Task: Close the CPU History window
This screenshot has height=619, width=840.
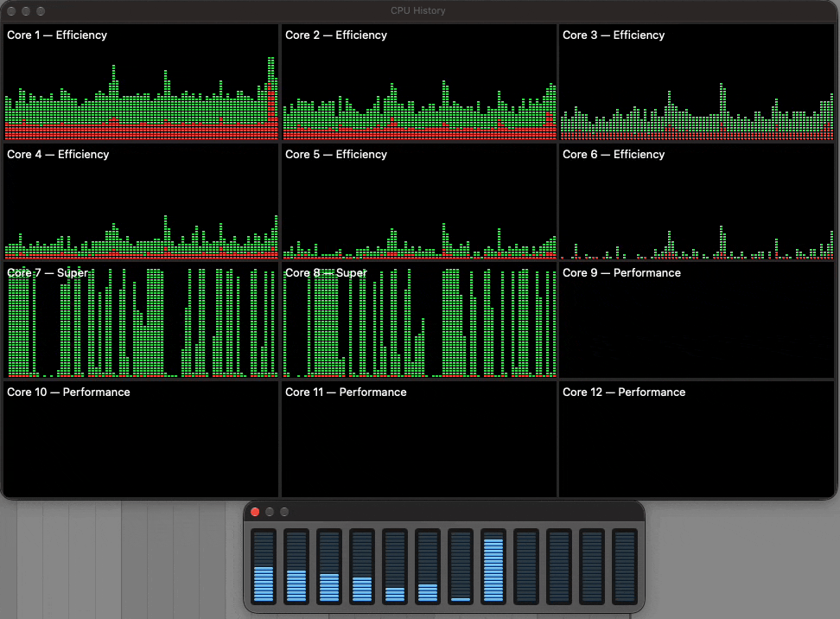Action: point(11,10)
